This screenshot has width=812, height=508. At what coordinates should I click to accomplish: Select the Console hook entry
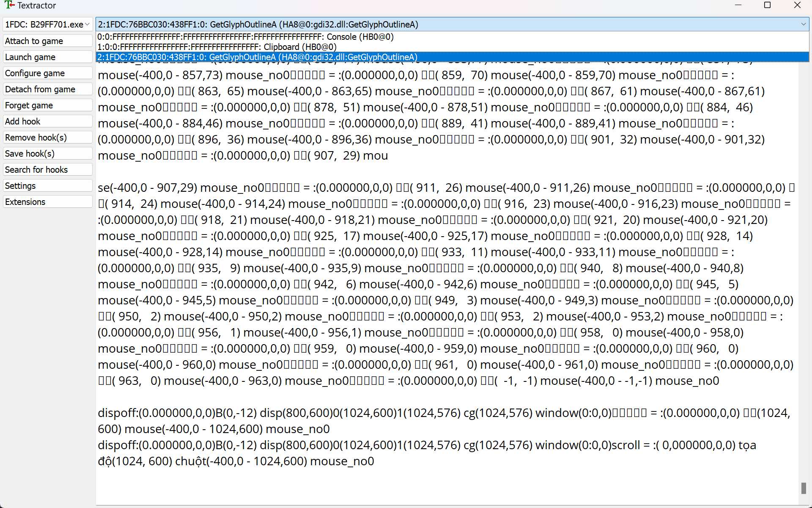(x=245, y=37)
